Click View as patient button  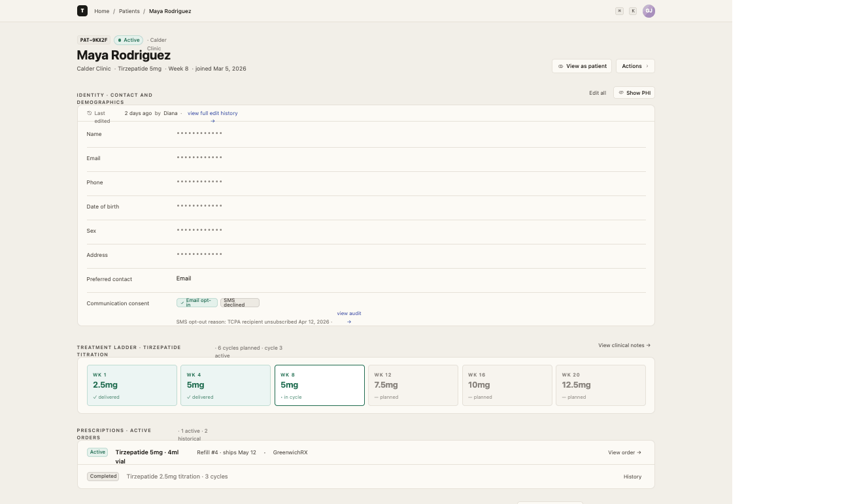pos(582,66)
